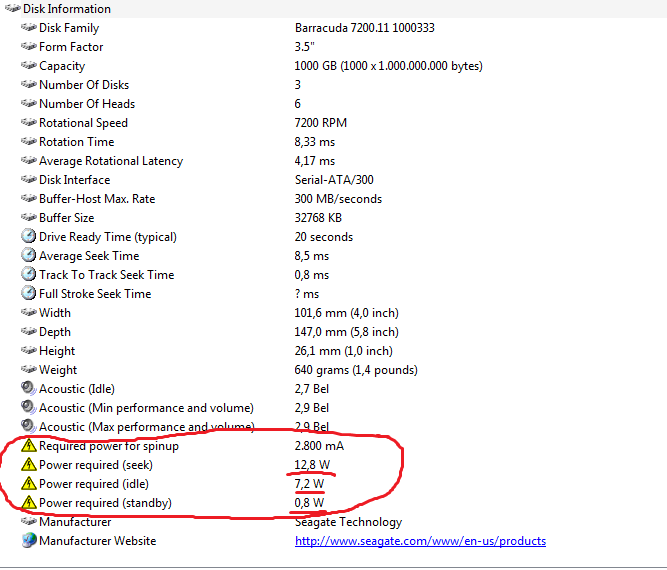Viewport: 667px width, 570px height.
Task: Click the icon beside Rotational Speed
Action: pyautogui.click(x=29, y=123)
